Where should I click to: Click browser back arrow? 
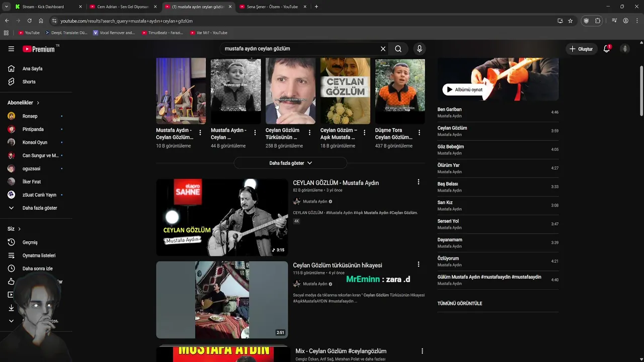point(7,21)
